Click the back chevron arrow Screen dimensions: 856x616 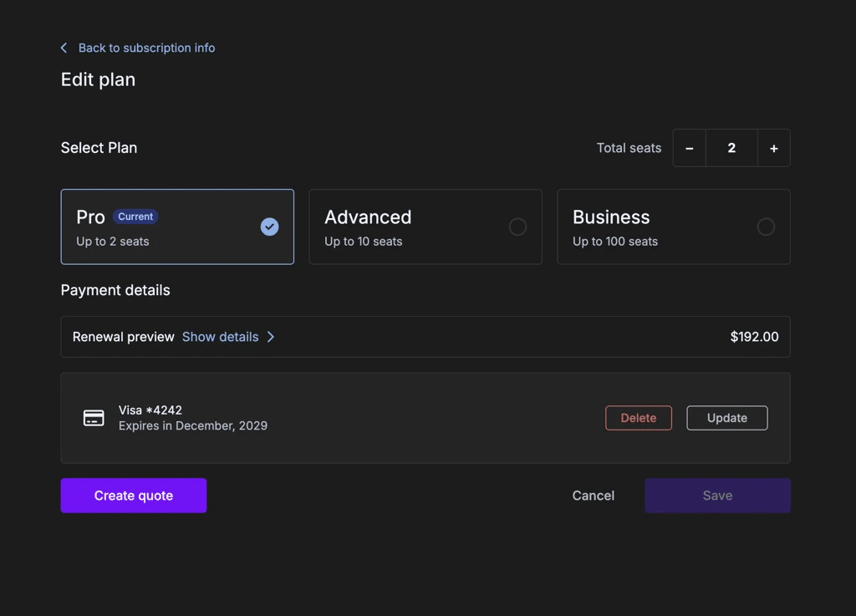[63, 48]
